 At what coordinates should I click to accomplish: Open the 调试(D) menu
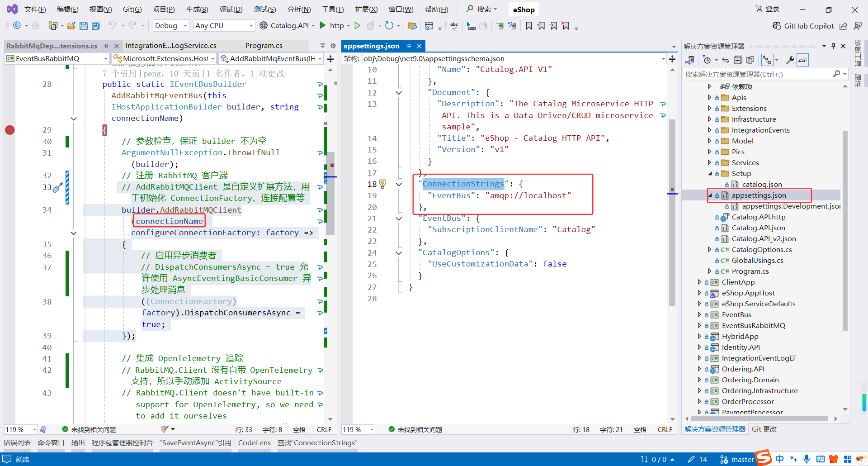231,10
